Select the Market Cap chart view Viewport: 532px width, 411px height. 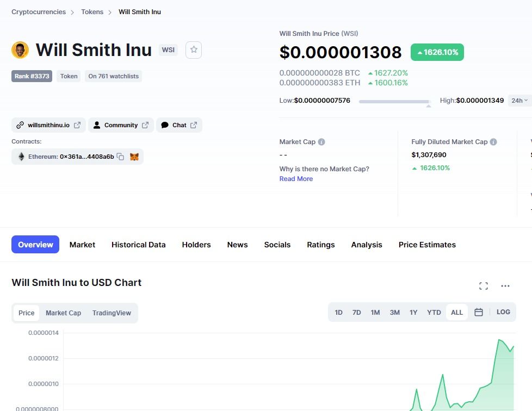[x=64, y=313]
